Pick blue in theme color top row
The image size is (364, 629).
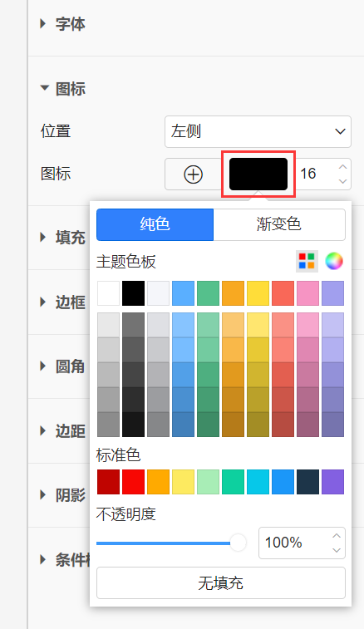click(x=183, y=293)
